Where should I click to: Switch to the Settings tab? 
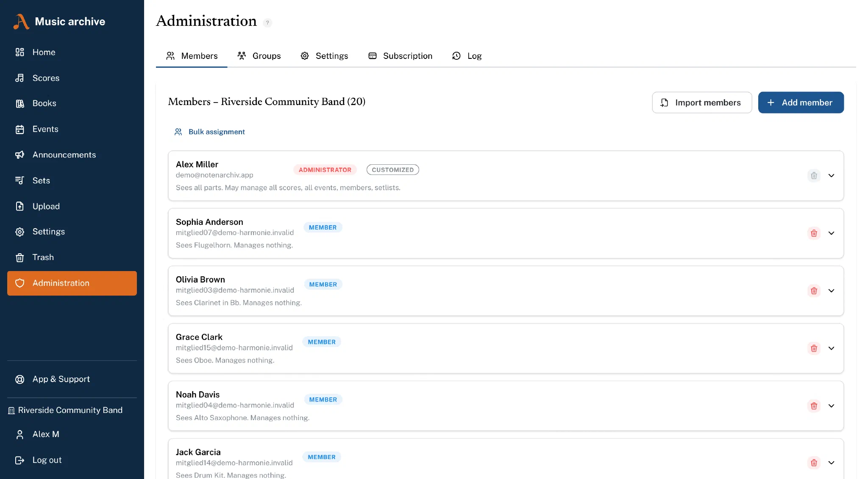324,56
